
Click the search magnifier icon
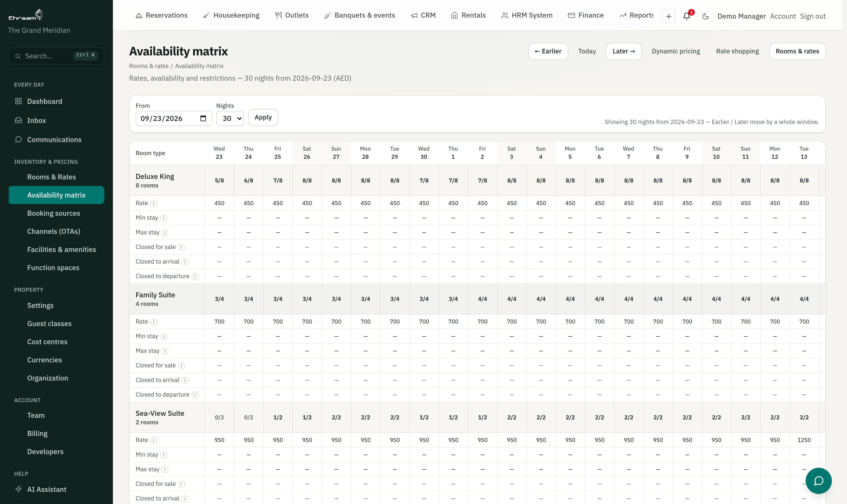click(18, 56)
